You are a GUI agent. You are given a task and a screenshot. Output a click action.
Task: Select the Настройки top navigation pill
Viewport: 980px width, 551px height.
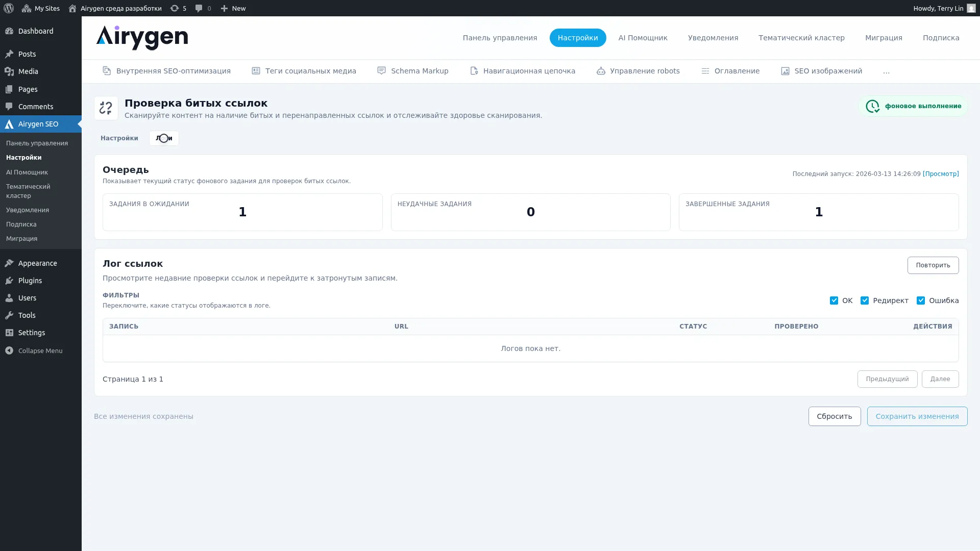pyautogui.click(x=578, y=38)
